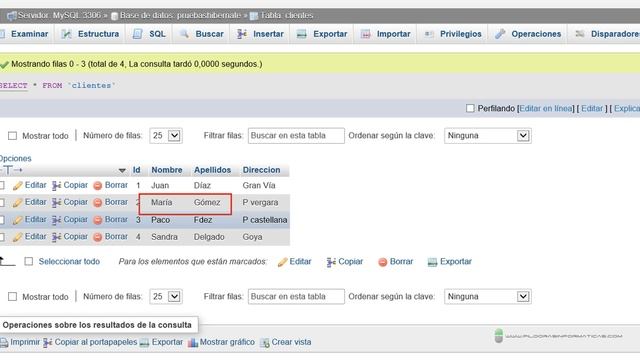
Task: Open the lower Número de filas dropdown
Action: 166,296
